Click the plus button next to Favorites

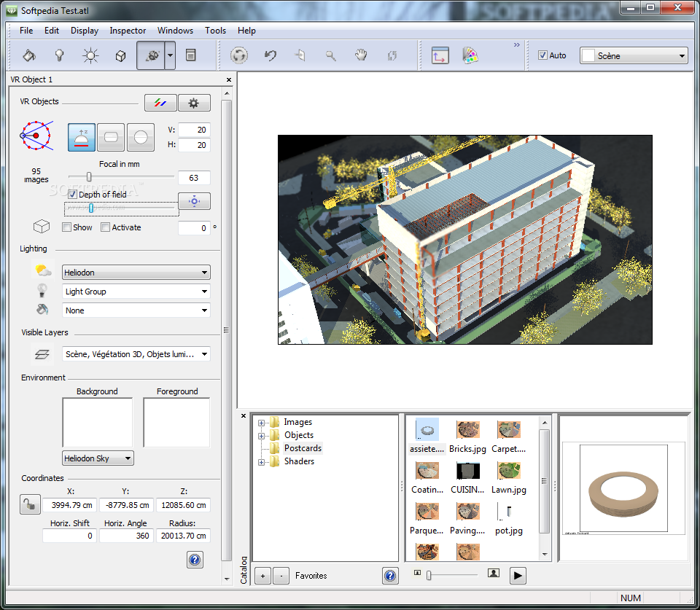point(262,576)
